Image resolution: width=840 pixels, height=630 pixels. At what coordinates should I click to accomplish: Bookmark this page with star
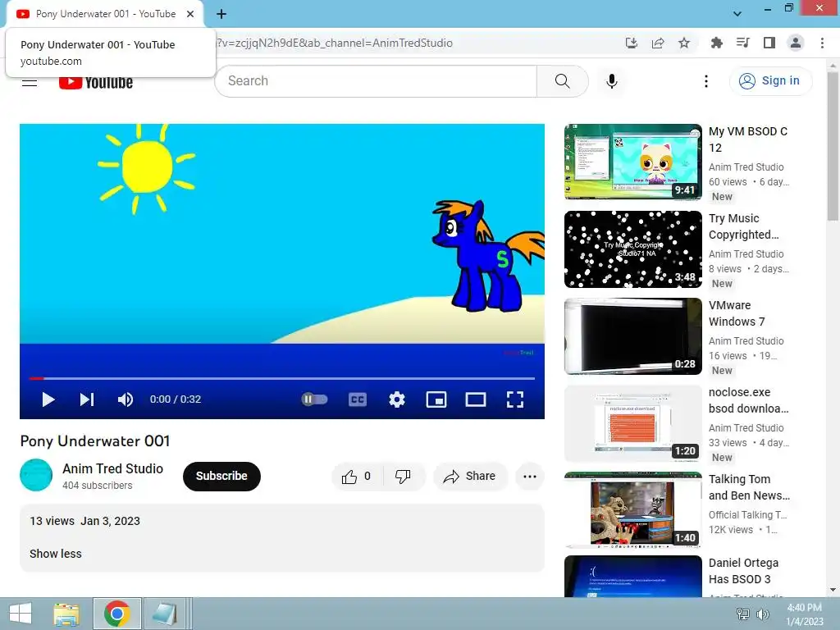[x=684, y=43]
